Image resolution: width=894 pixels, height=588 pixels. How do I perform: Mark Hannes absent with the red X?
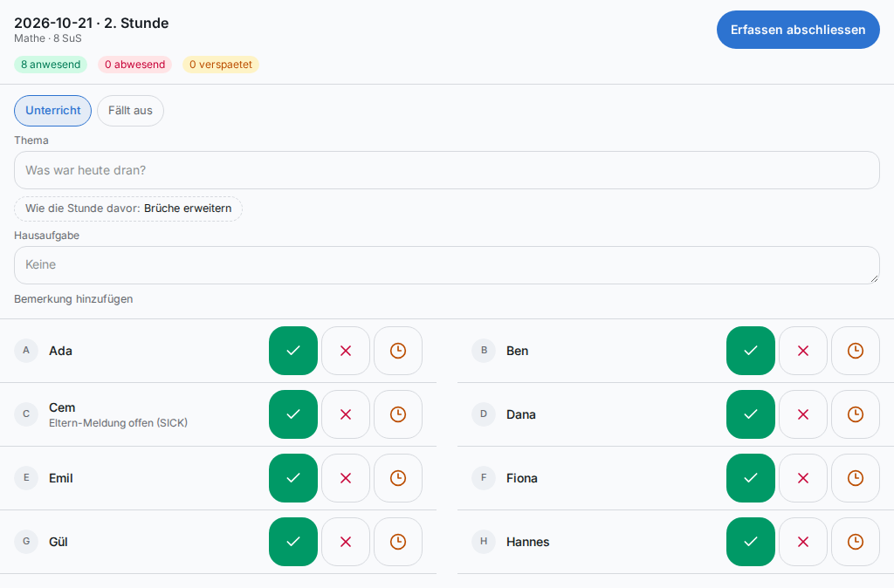tap(803, 542)
